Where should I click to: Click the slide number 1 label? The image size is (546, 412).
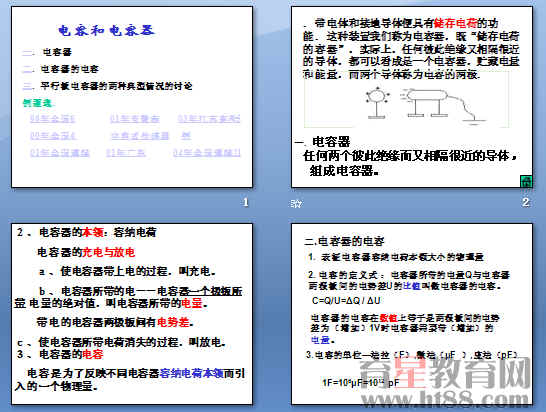click(246, 202)
